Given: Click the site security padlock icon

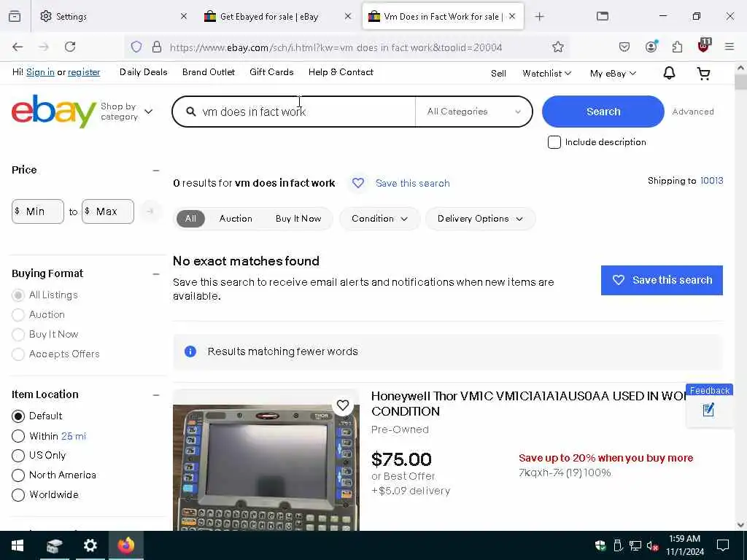Looking at the screenshot, I should (157, 47).
